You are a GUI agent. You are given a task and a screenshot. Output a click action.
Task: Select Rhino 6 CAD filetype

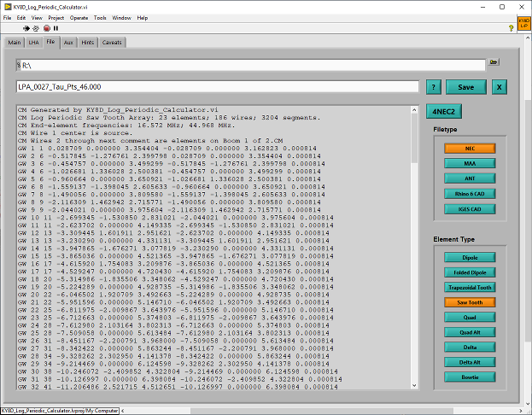point(470,194)
